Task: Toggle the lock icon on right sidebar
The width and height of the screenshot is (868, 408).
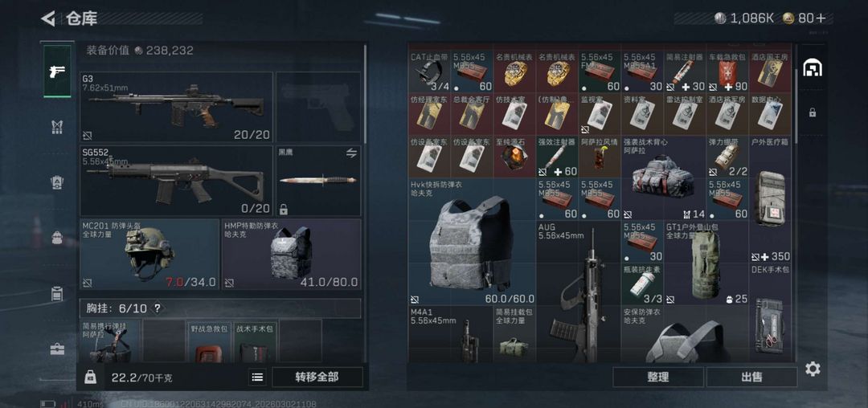Action: [812, 112]
